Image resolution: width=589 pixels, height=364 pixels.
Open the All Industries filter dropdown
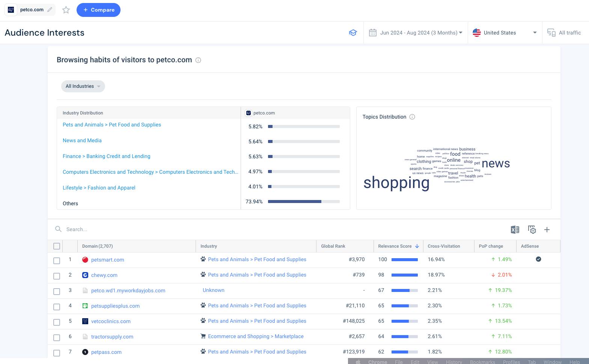pos(83,86)
